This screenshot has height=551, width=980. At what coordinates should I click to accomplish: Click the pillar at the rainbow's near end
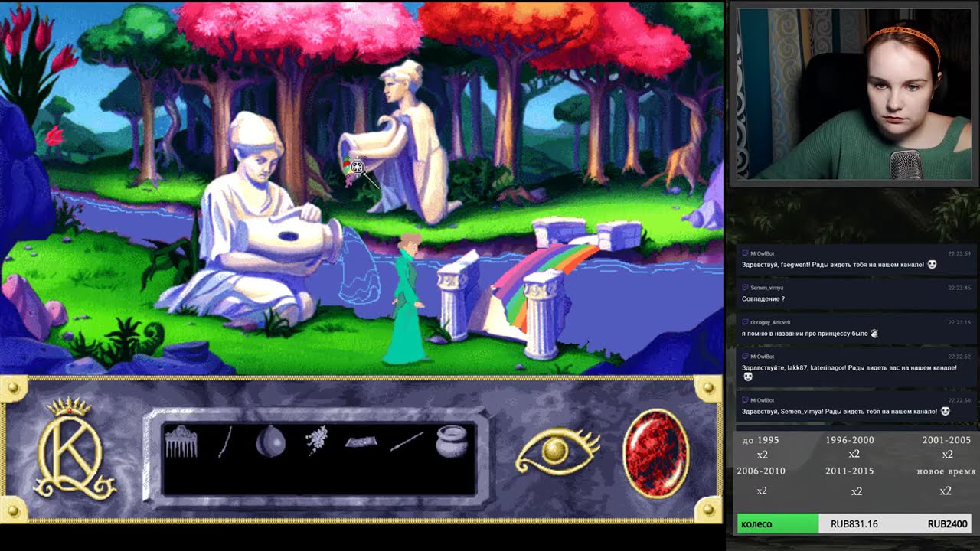[x=544, y=315]
